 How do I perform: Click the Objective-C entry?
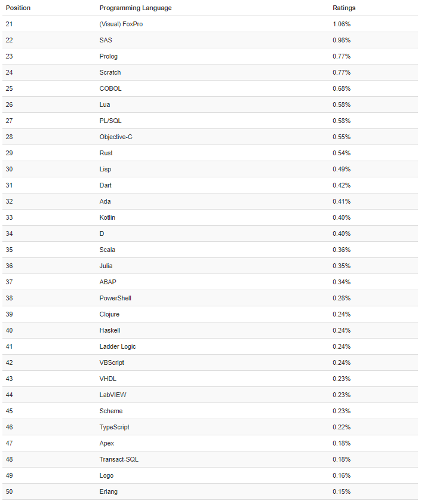tap(116, 137)
